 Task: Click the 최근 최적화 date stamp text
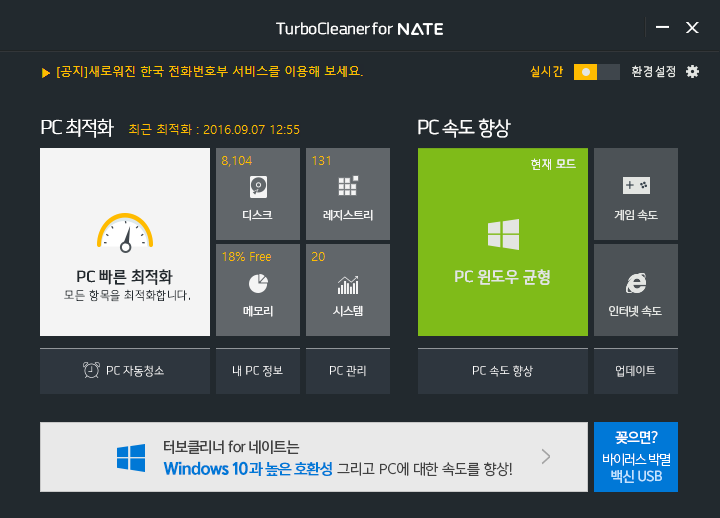[x=214, y=130]
